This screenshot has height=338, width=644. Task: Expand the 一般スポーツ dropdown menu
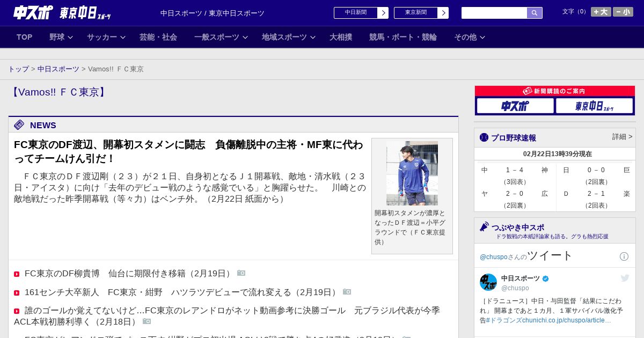pyautogui.click(x=221, y=37)
